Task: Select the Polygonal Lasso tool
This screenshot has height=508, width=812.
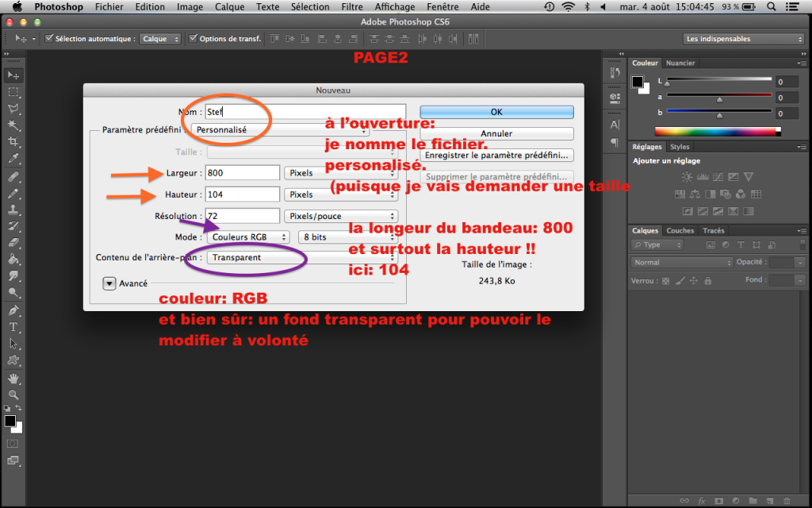Action: tap(13, 109)
